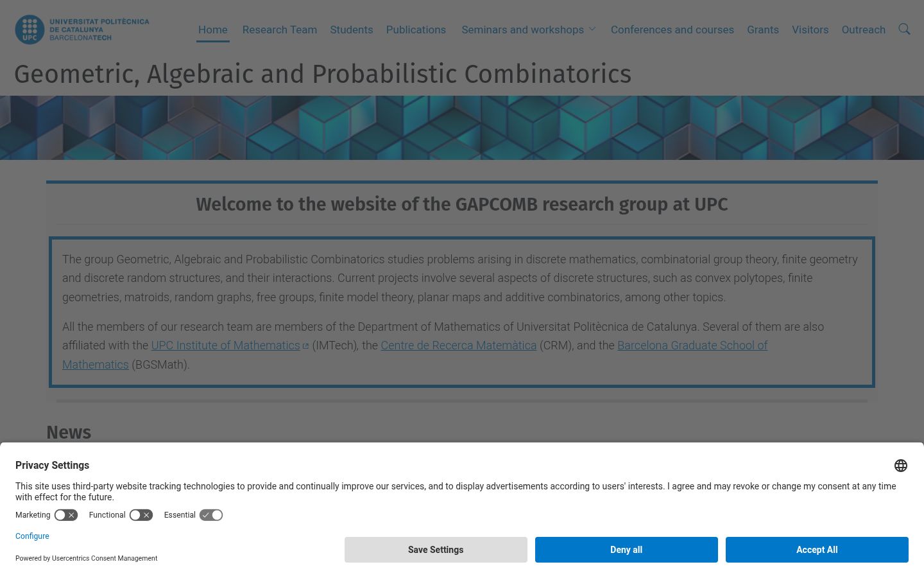This screenshot has width=924, height=578.
Task: Open Conferences and courses page
Action: pos(672,30)
